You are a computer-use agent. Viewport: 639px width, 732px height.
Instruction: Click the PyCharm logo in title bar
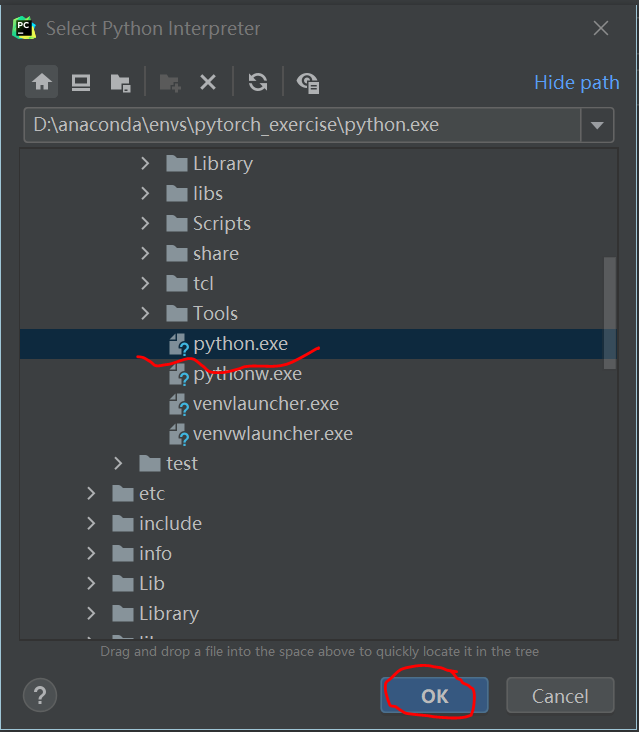point(24,28)
